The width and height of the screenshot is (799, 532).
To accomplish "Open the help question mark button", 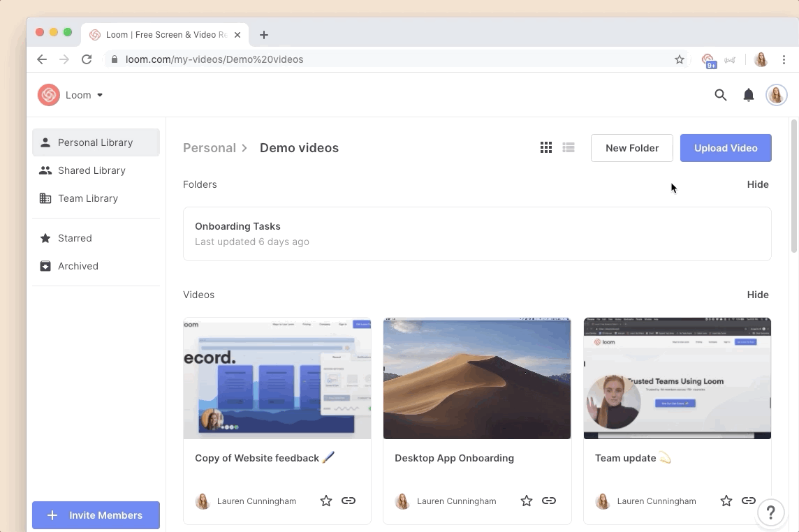I will [770, 512].
